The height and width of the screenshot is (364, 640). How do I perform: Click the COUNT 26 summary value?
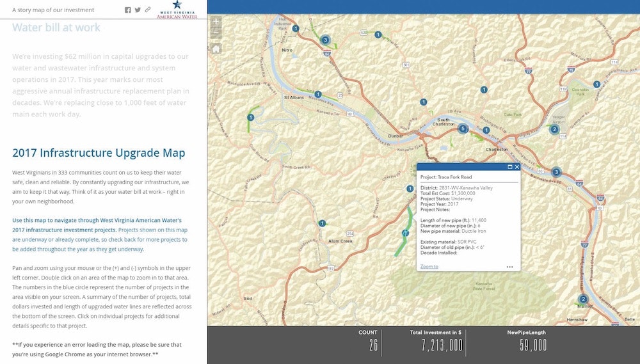click(374, 345)
